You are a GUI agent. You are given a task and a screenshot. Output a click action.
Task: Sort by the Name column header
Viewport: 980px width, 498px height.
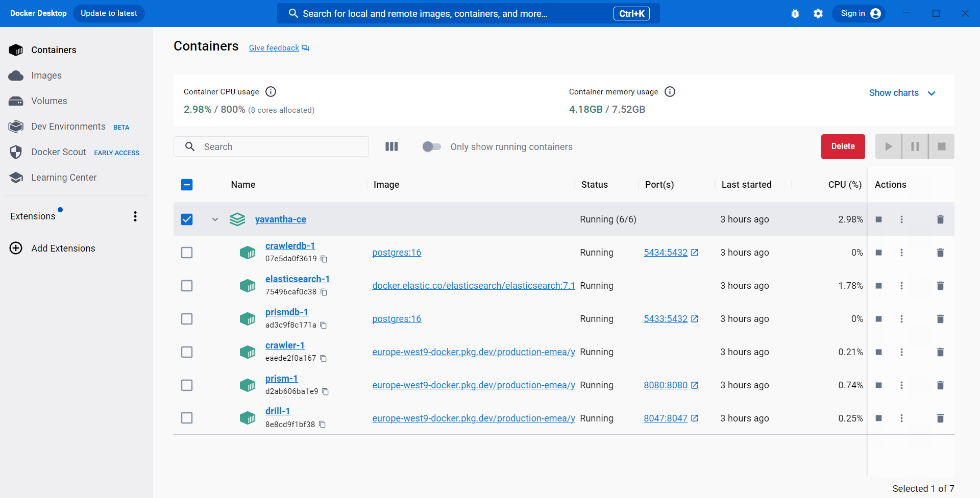tap(243, 185)
